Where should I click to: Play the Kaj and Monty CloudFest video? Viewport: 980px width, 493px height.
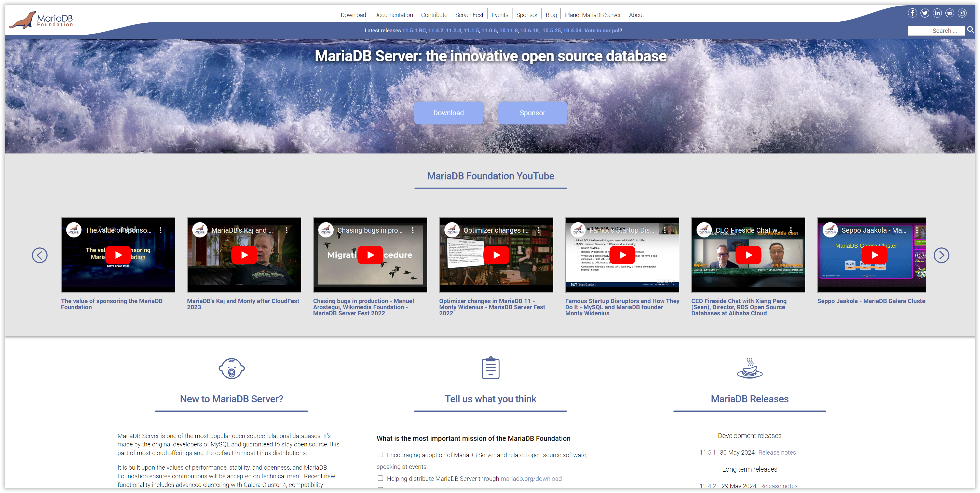tap(244, 255)
